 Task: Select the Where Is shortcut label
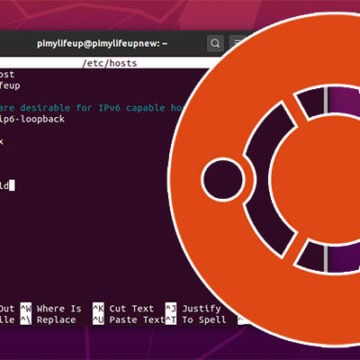click(x=59, y=309)
